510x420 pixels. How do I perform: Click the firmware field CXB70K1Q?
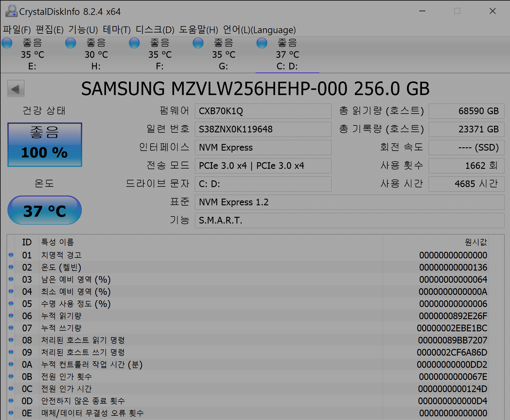[263, 111]
